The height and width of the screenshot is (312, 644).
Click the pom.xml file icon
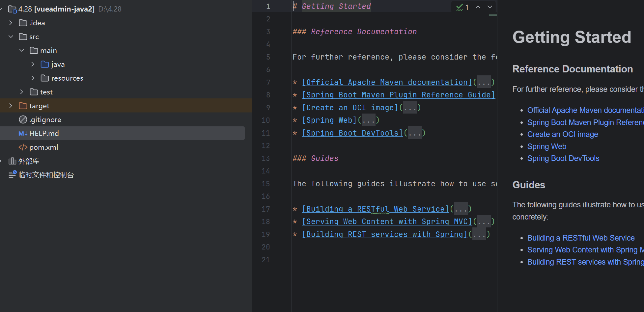point(23,147)
